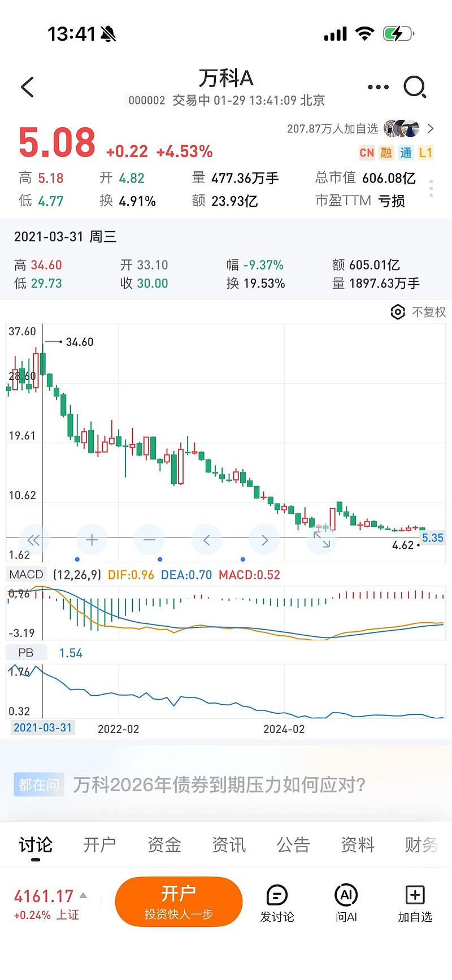
Task: Switch to the 资金 tab
Action: point(164,845)
